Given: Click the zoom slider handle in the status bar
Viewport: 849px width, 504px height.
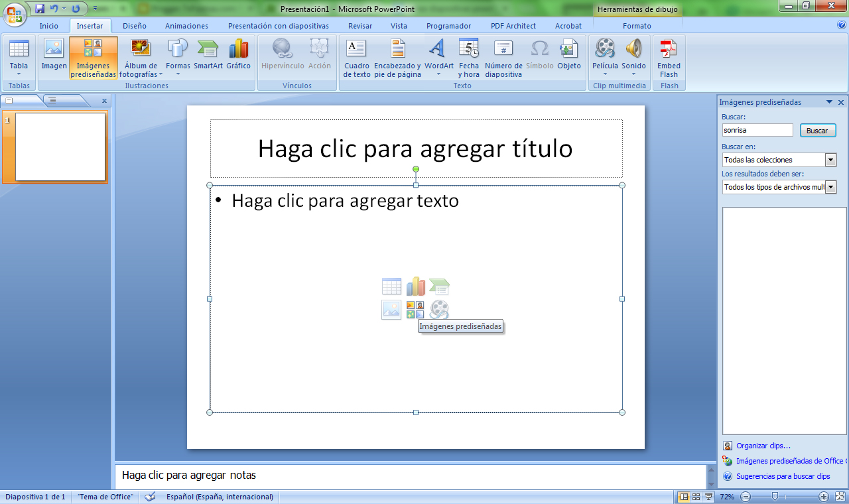Looking at the screenshot, I should point(775,497).
